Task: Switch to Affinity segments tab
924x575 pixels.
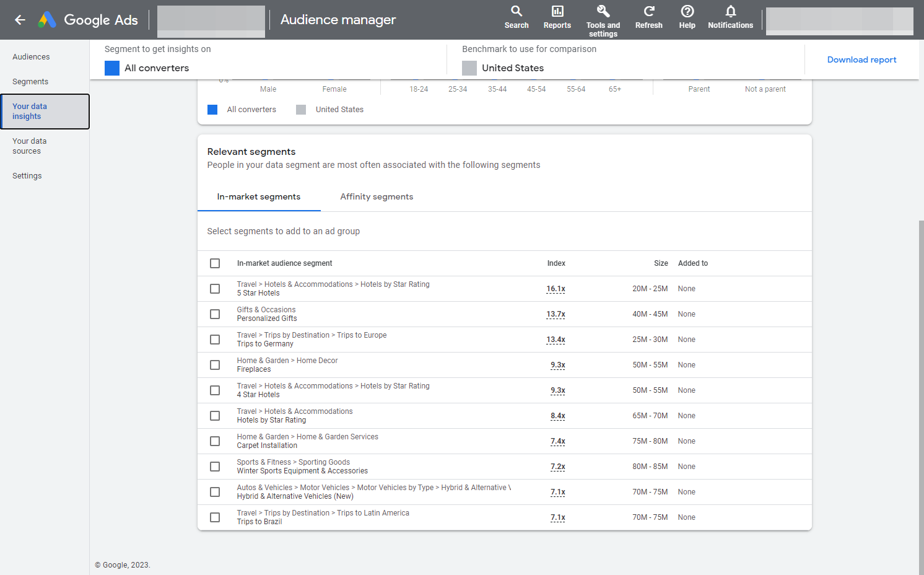Action: [x=377, y=196]
